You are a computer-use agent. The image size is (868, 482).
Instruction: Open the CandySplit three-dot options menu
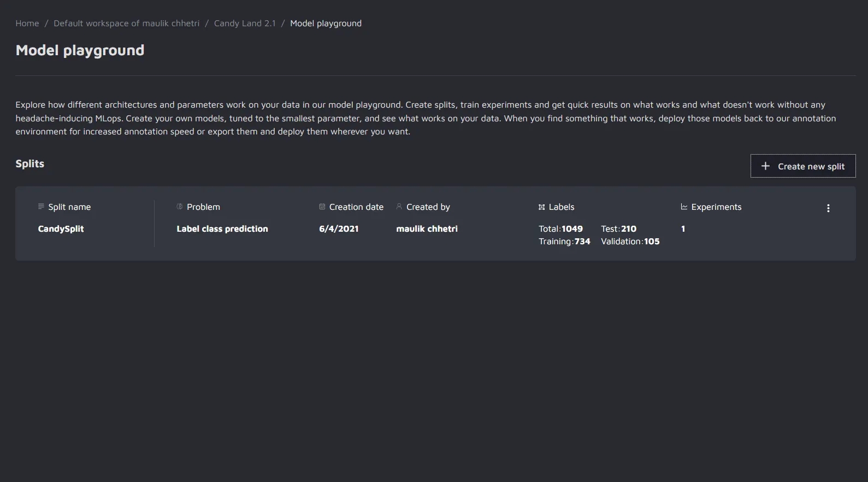pyautogui.click(x=828, y=208)
